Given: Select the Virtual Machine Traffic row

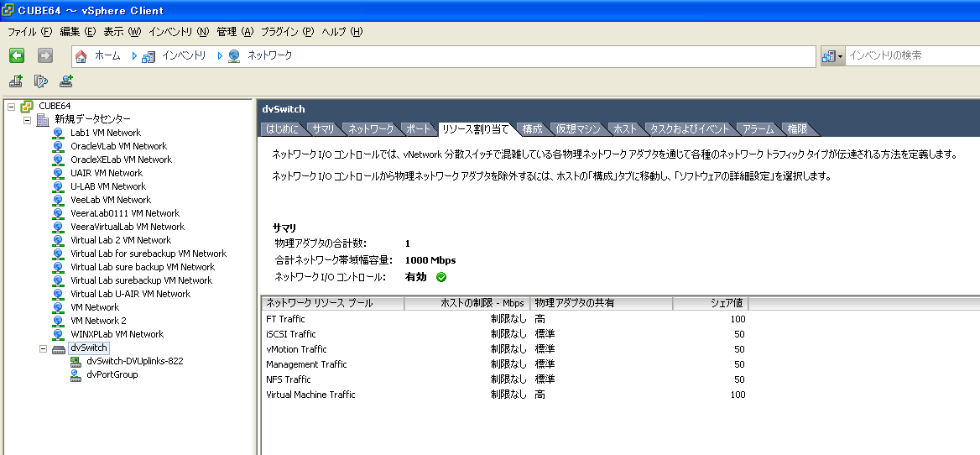Looking at the screenshot, I should pyautogui.click(x=505, y=395).
